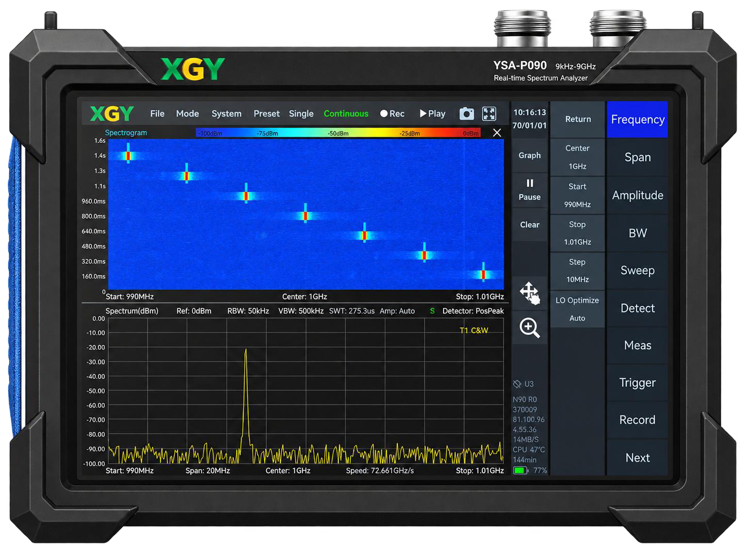747x560 pixels.
Task: Activate the zoom-in magnifier tool
Action: pos(530,328)
